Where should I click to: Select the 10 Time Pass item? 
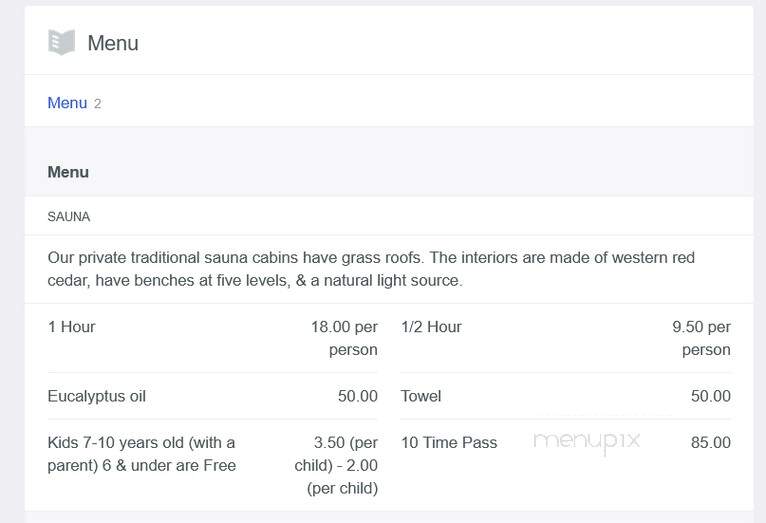click(449, 442)
